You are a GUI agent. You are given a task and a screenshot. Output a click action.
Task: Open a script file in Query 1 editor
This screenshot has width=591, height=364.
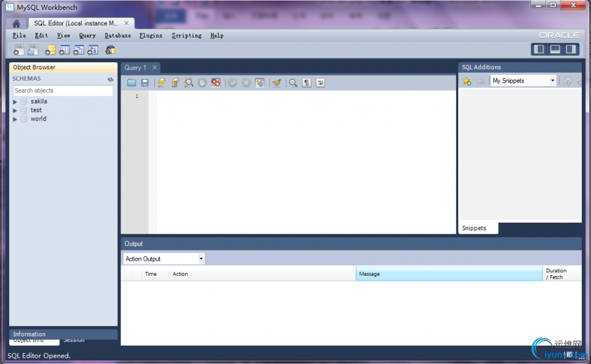(131, 82)
